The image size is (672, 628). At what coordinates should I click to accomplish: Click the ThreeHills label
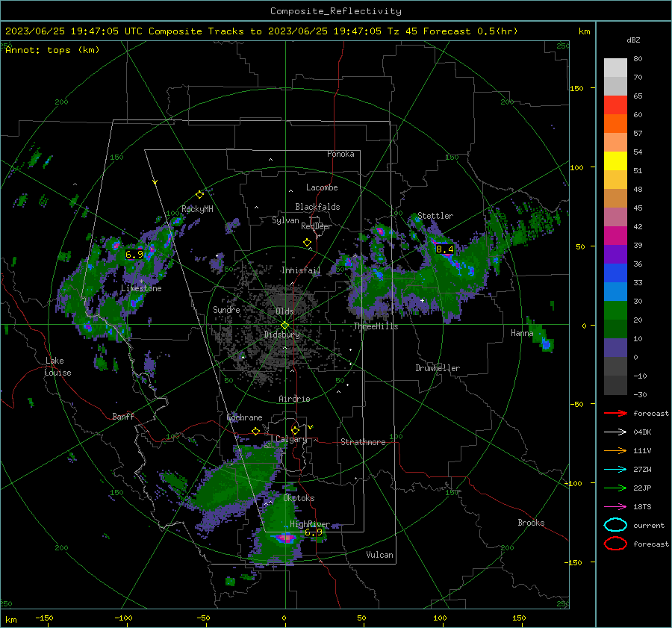click(376, 326)
